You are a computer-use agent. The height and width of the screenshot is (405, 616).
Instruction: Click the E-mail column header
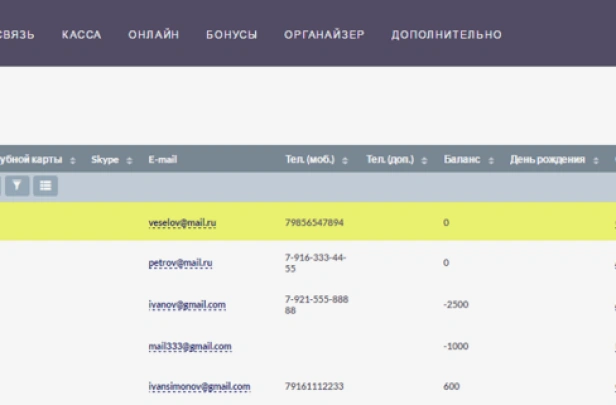pyautogui.click(x=162, y=160)
